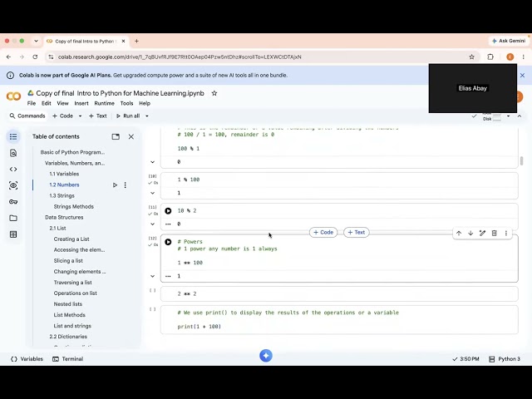532x399 pixels.
Task: Open the Tools menu
Action: 126,103
